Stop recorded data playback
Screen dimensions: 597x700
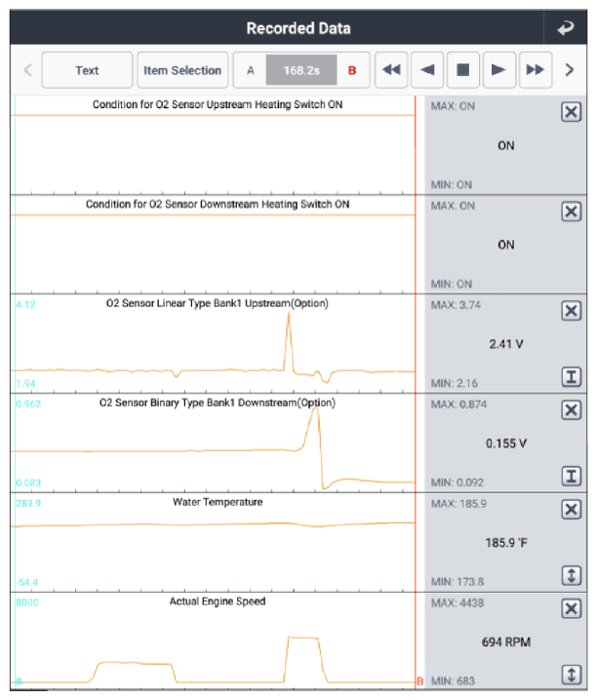tap(463, 70)
